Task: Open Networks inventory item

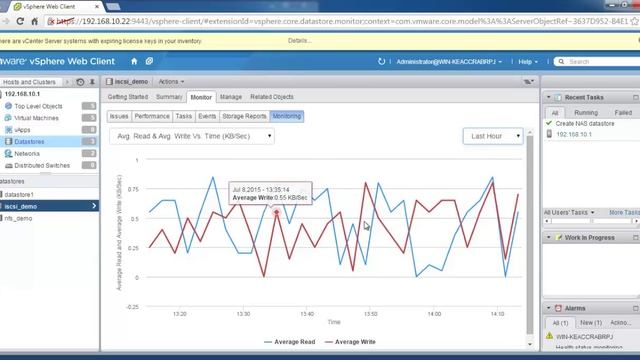Action: click(27, 153)
